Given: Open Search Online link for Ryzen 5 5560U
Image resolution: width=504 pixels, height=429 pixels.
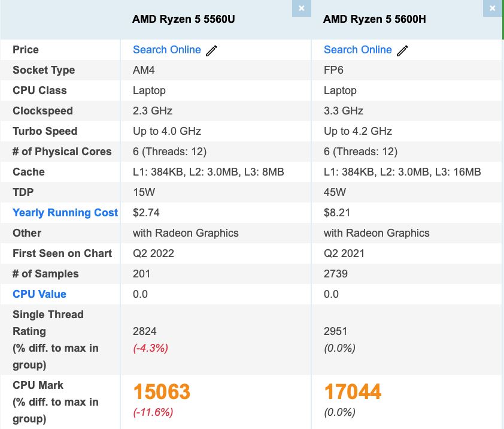Looking at the screenshot, I should click(167, 50).
